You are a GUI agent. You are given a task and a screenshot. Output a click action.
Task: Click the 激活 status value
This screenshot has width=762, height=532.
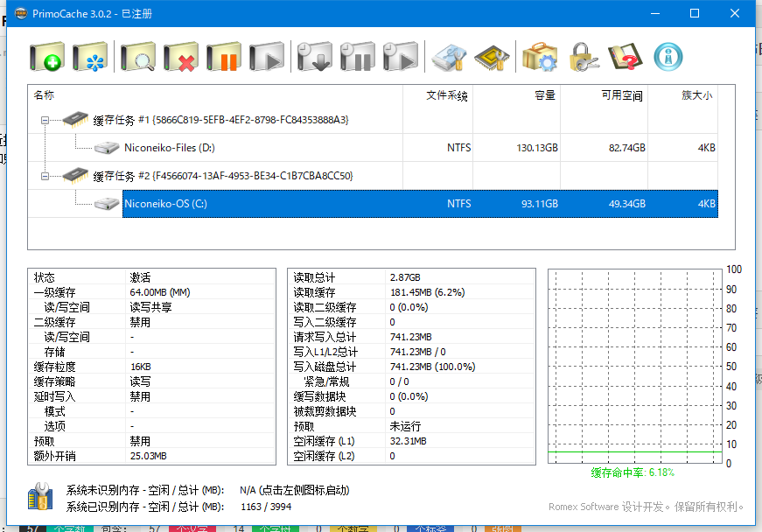[x=140, y=277]
